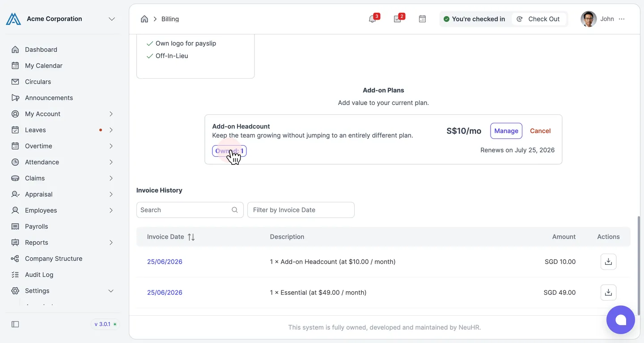Image resolution: width=644 pixels, height=343 pixels.
Task: Click the version v 3.0.1 badge
Action: (105, 324)
